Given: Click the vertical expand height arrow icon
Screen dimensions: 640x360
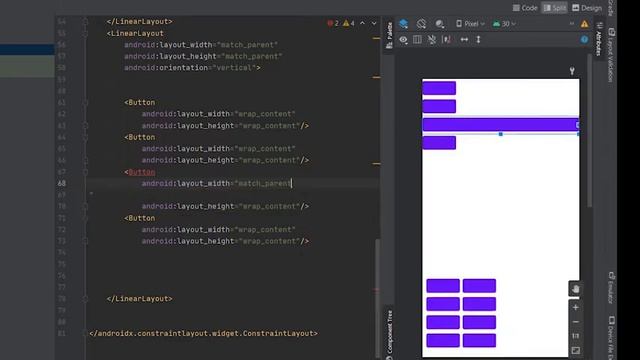Looking at the screenshot, I should point(478,40).
